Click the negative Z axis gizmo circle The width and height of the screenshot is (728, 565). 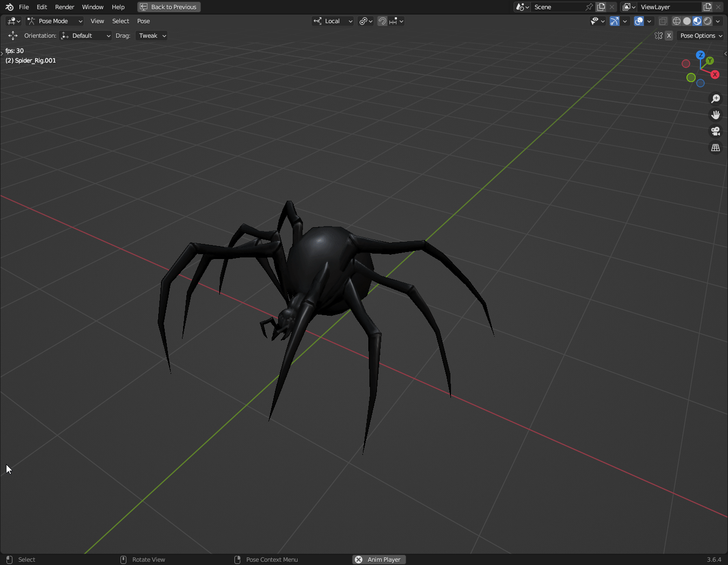(700, 83)
